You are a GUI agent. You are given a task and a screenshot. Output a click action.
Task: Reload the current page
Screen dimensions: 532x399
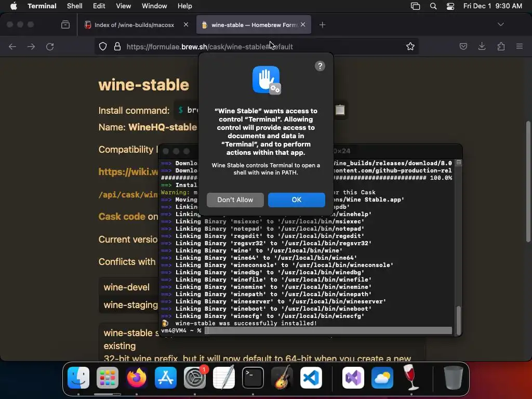[x=50, y=46]
